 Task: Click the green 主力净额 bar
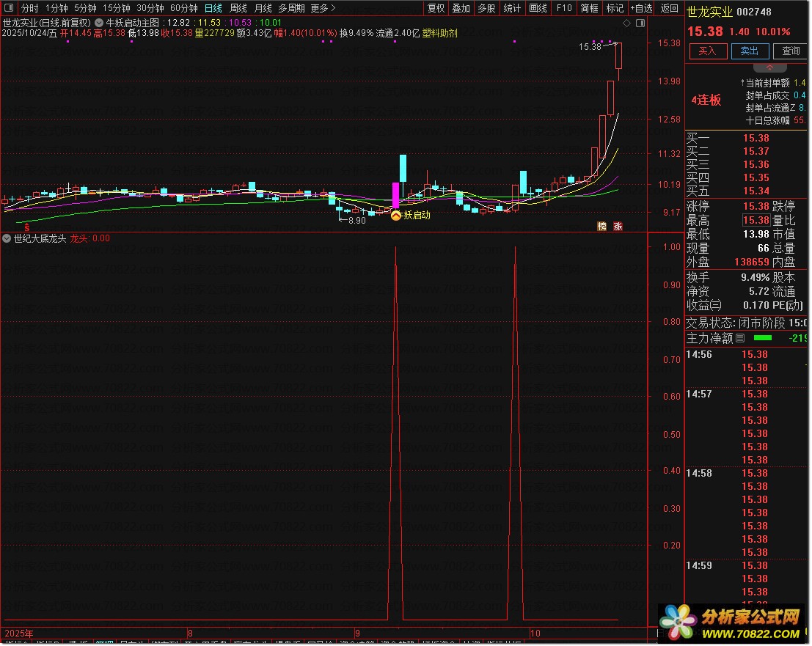[x=763, y=338]
